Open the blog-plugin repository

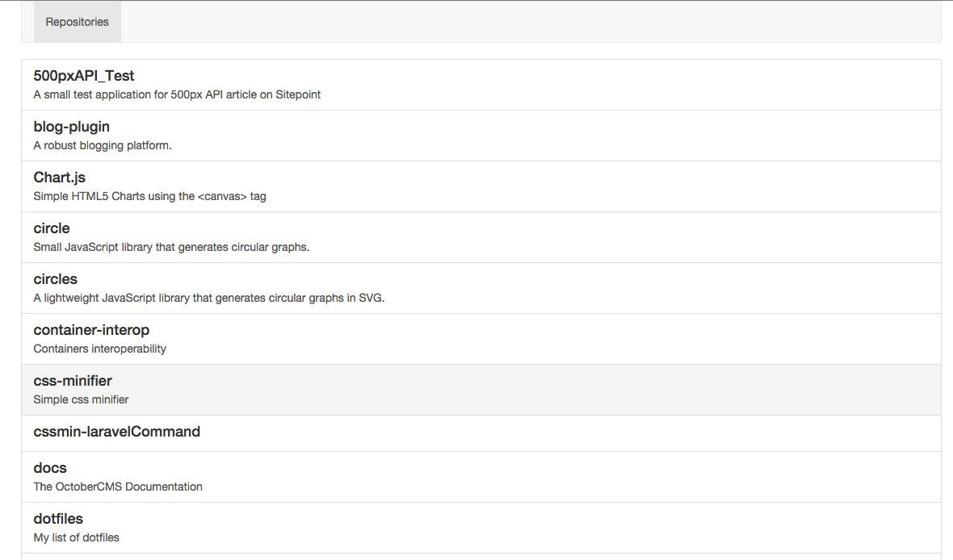click(72, 127)
